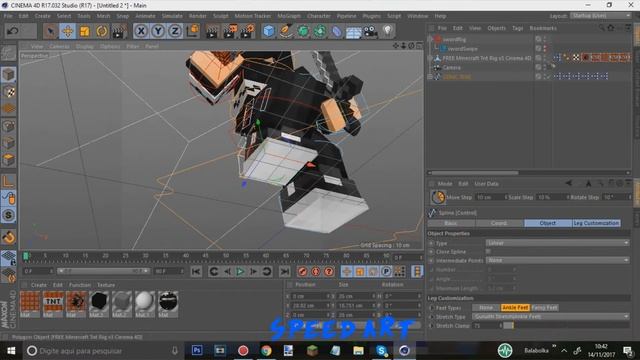
Task: Activate the Rotate tool
Action: click(x=102, y=31)
